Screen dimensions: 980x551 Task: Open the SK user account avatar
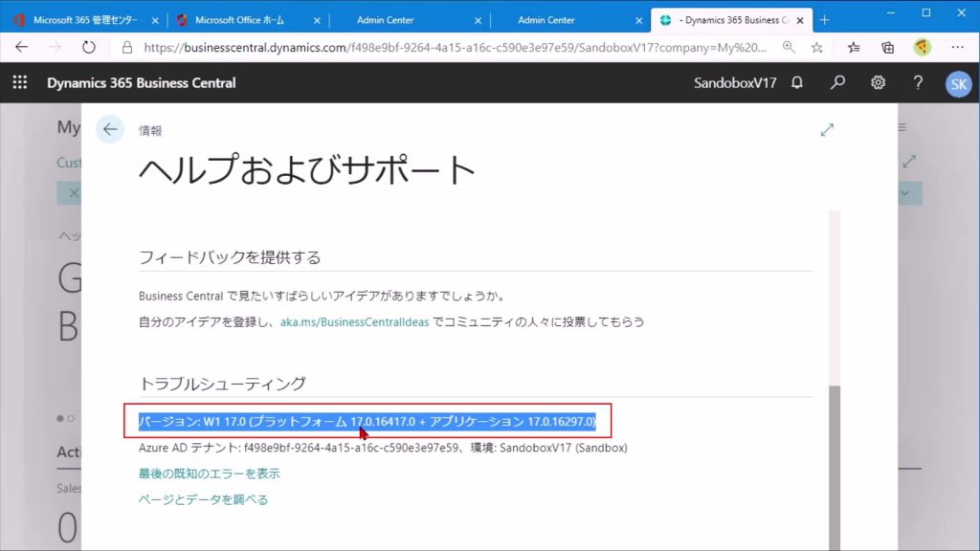958,84
